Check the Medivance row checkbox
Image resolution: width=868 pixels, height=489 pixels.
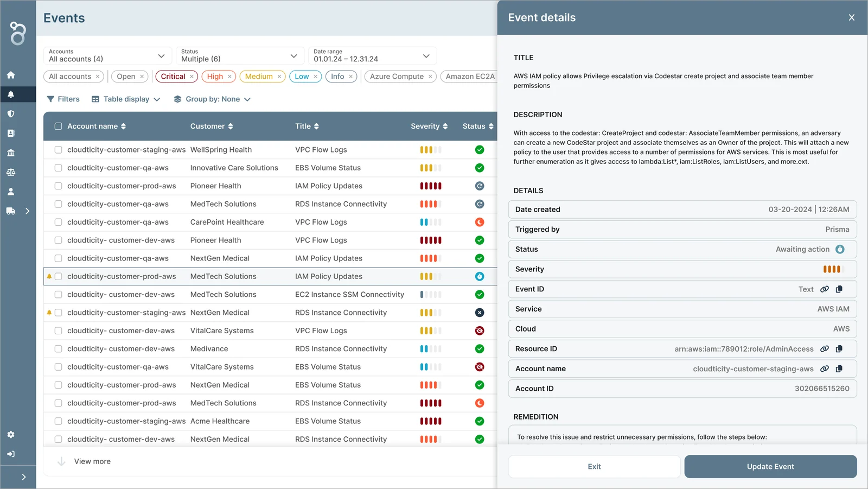58,349
